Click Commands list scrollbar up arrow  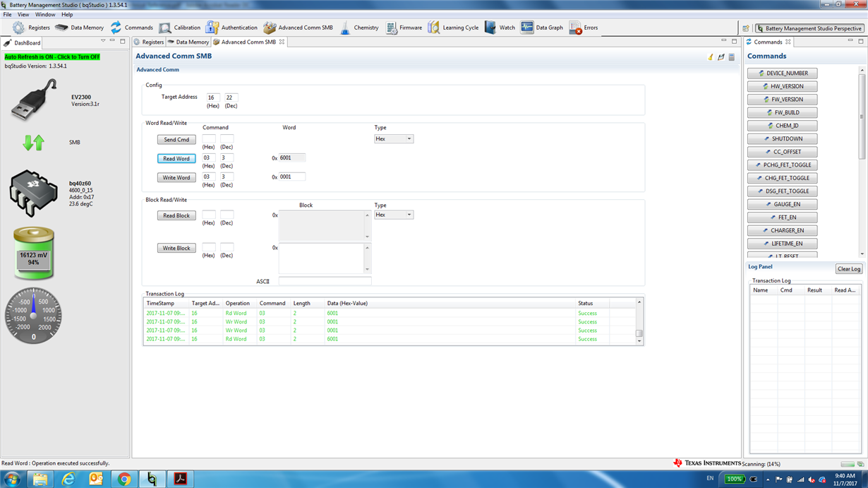click(862, 71)
